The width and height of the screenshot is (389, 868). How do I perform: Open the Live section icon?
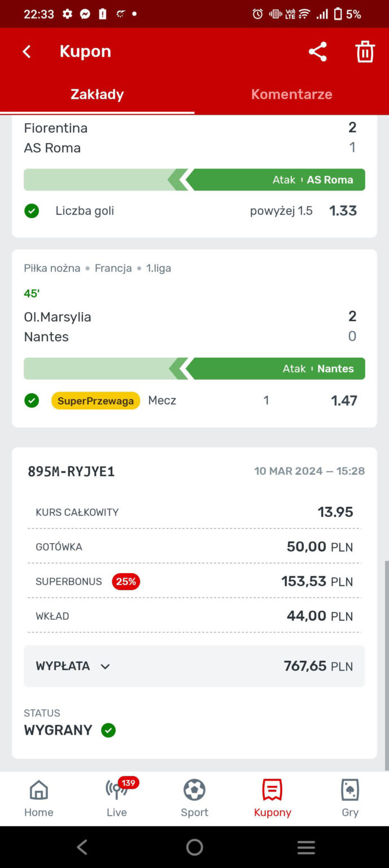pos(117,798)
